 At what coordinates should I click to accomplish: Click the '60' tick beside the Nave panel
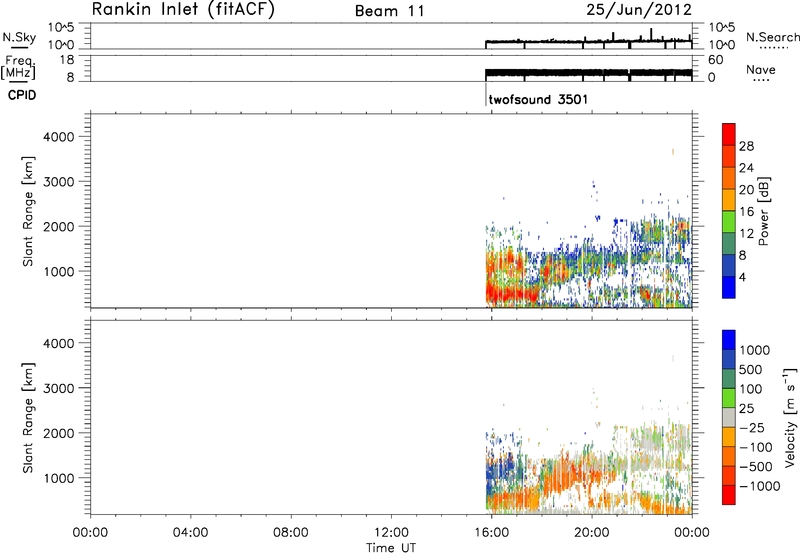click(x=715, y=60)
